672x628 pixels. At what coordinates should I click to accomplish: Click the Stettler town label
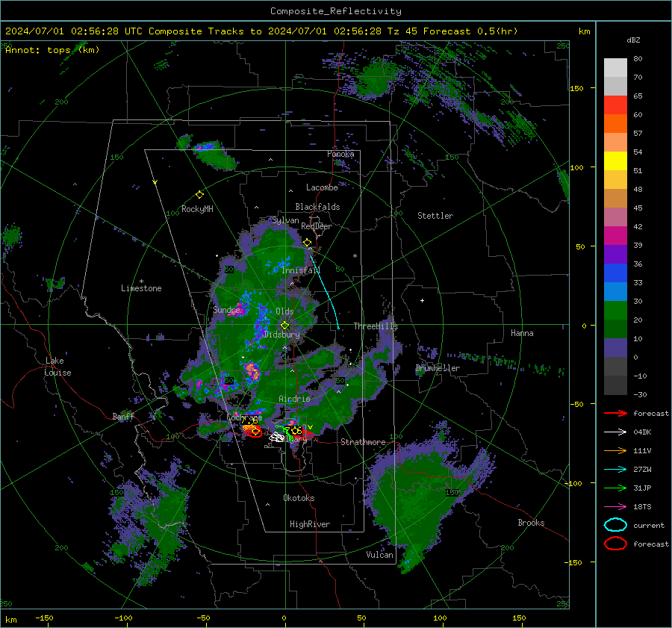pyautogui.click(x=435, y=216)
